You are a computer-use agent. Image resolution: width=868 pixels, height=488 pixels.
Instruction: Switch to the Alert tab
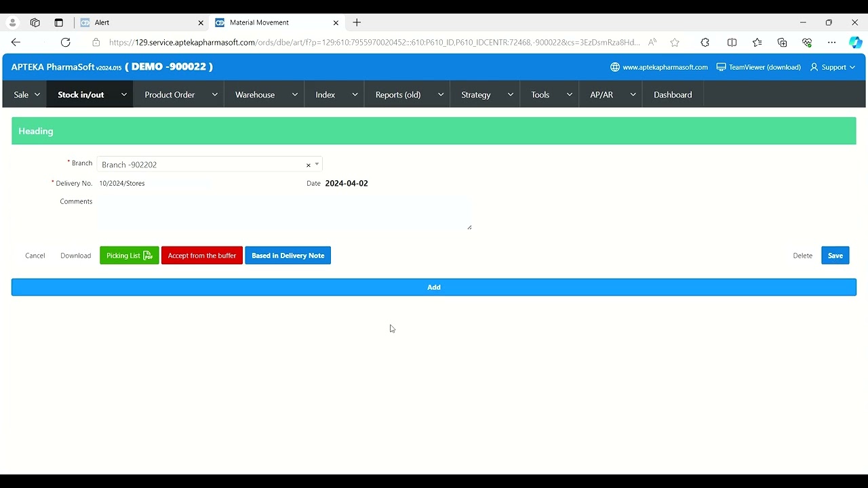[142, 22]
